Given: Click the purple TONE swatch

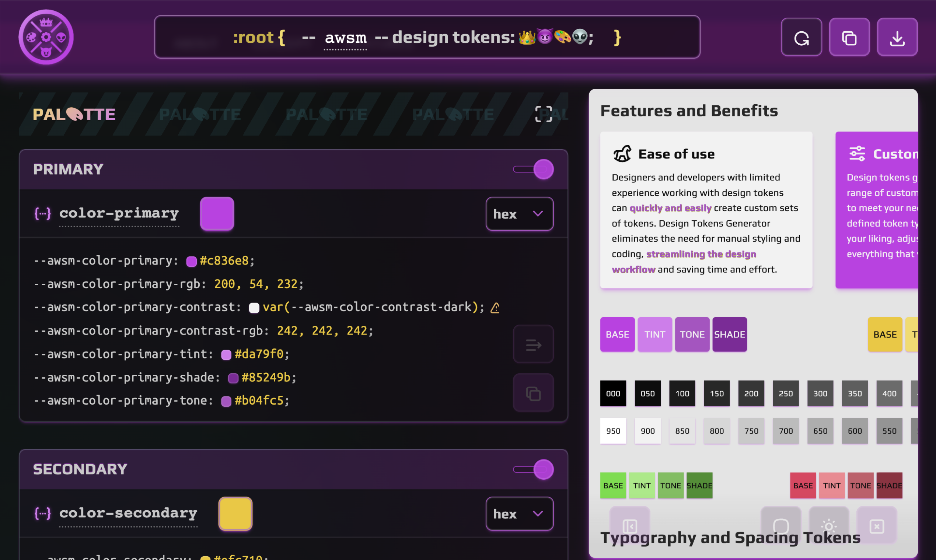Looking at the screenshot, I should point(692,334).
